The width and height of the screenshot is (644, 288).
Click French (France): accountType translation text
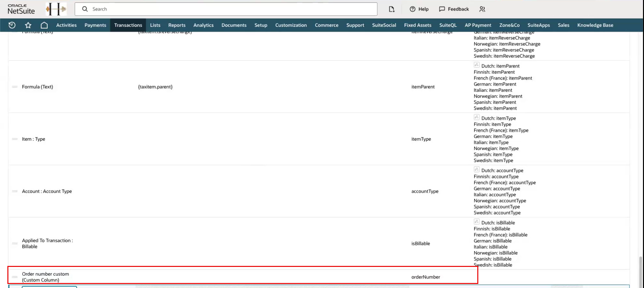click(x=505, y=183)
